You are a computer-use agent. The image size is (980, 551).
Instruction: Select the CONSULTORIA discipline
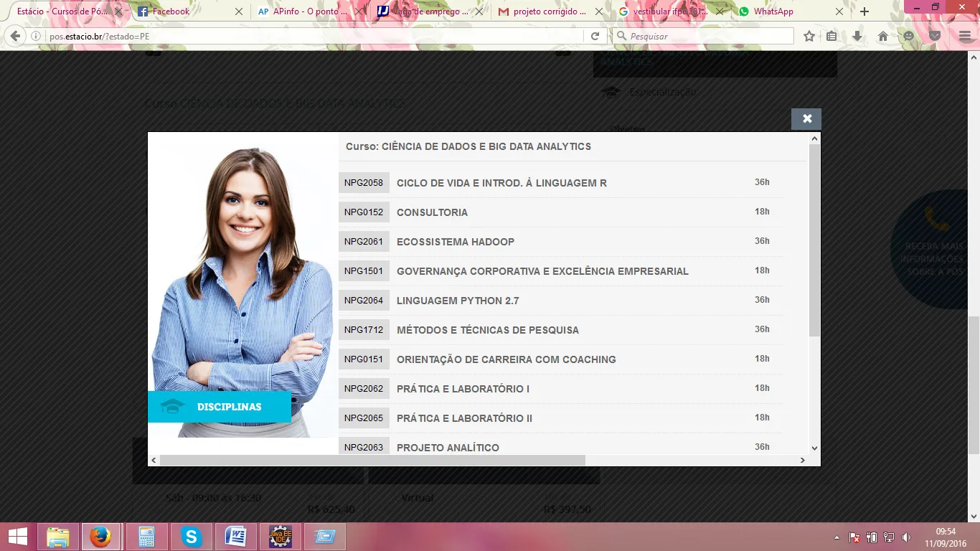pyautogui.click(x=432, y=212)
